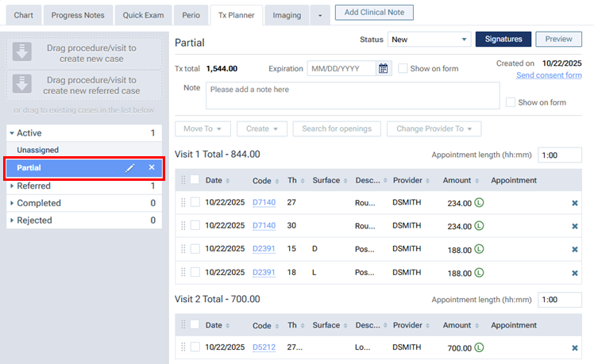
Task: Open the Send consent form link
Action: point(549,75)
